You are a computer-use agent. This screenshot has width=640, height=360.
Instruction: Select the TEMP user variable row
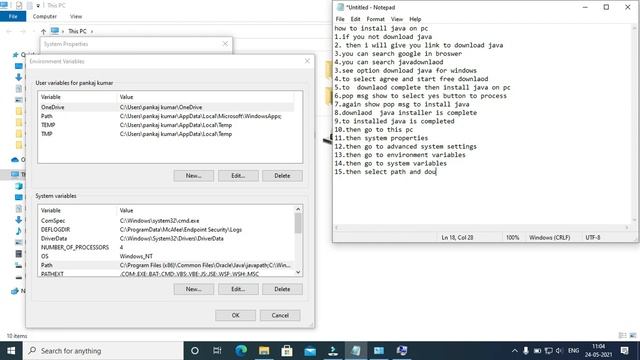[x=166, y=125]
